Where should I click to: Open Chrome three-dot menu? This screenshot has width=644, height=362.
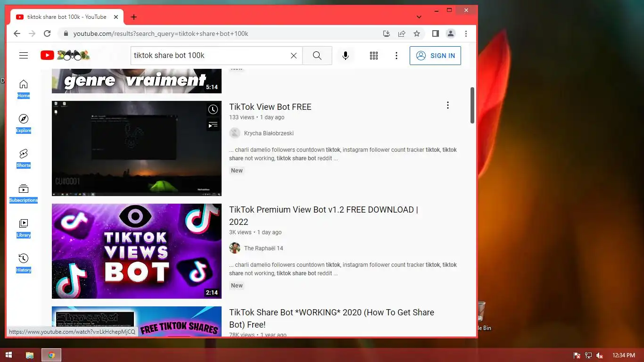coord(466,33)
